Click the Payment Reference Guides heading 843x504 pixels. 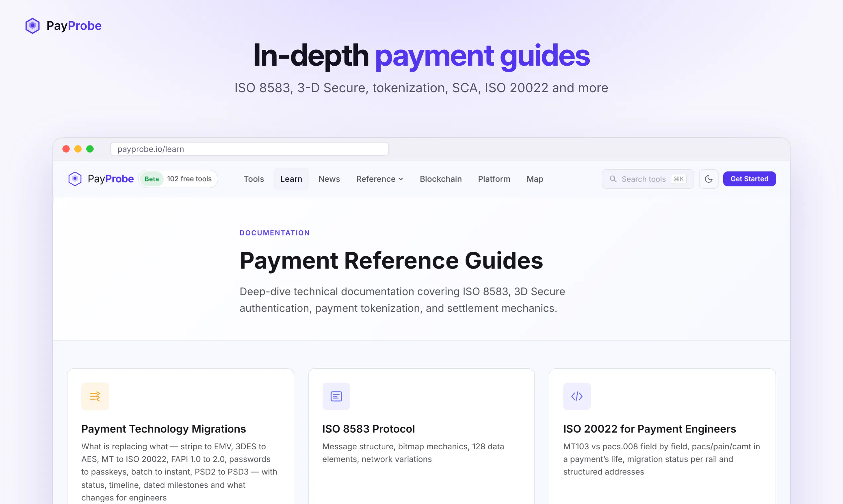(x=391, y=261)
